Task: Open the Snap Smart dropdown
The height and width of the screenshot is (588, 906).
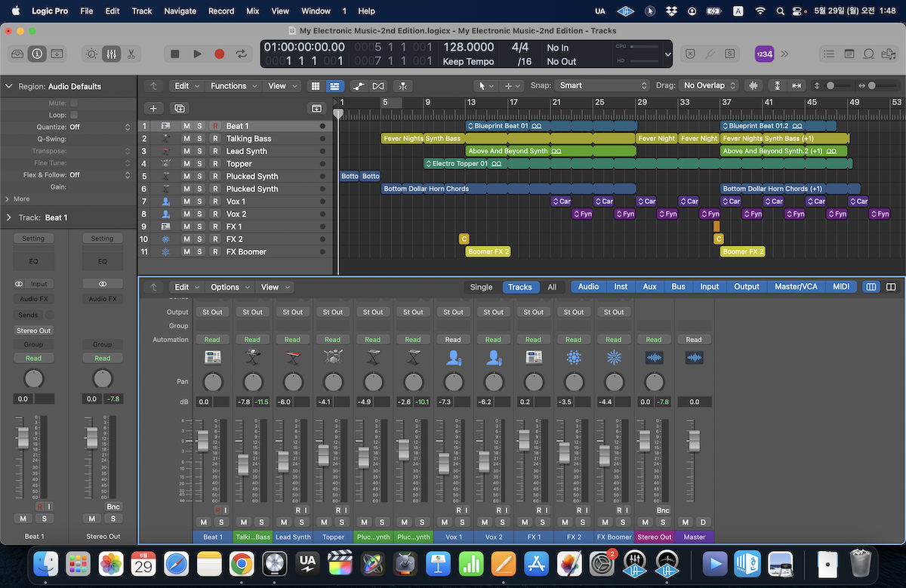Action: (602, 86)
